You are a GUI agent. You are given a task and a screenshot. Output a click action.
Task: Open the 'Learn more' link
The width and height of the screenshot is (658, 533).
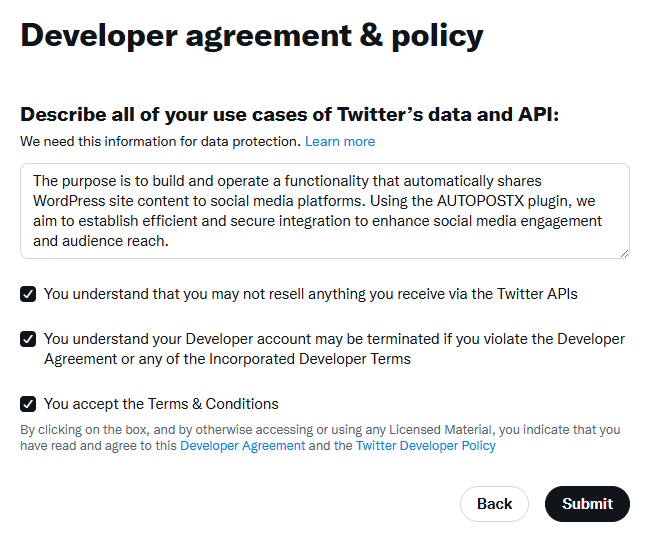[340, 141]
